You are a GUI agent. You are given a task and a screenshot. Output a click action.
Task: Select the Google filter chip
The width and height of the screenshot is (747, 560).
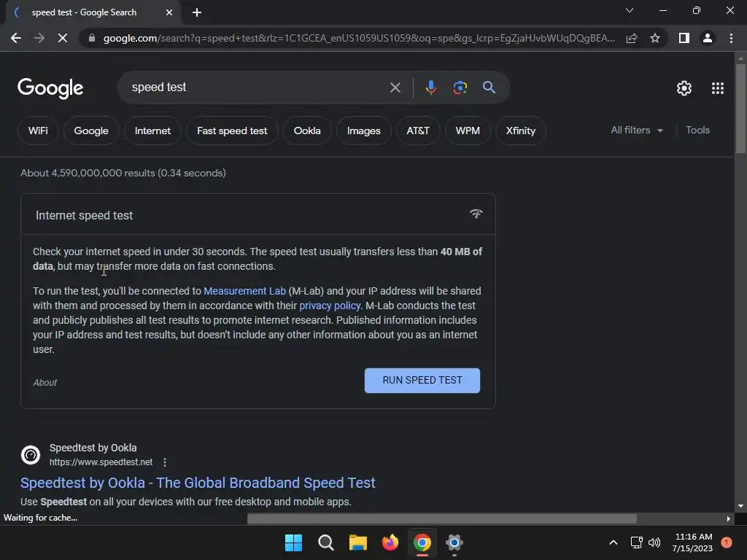tap(91, 131)
